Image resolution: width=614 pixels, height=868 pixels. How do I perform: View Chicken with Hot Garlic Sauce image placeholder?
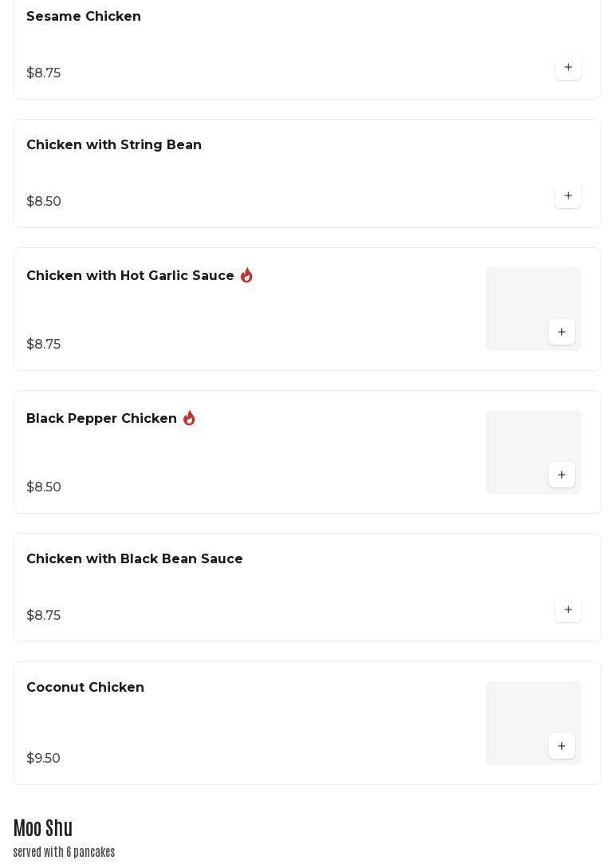point(533,309)
